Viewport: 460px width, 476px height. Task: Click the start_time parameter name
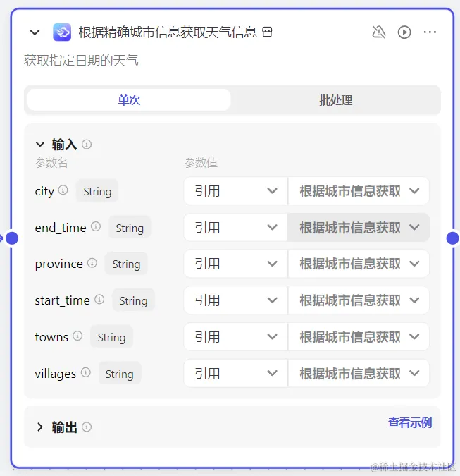pos(63,300)
